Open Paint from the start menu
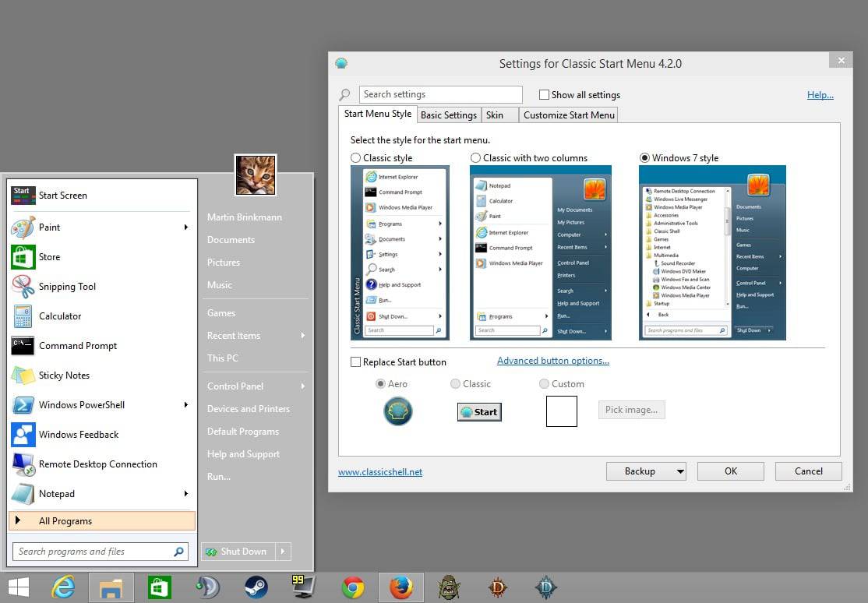Image resolution: width=868 pixels, height=603 pixels. 49,227
